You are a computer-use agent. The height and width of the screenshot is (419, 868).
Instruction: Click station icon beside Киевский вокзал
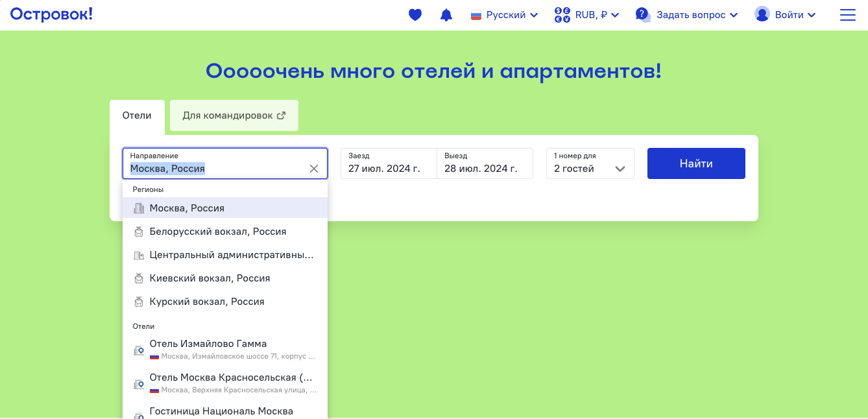(138, 278)
